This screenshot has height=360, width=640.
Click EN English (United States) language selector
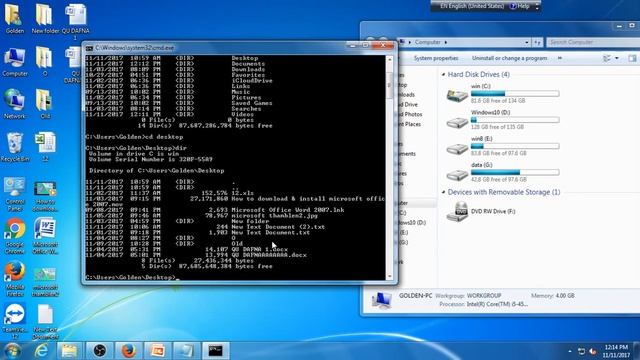[472, 6]
